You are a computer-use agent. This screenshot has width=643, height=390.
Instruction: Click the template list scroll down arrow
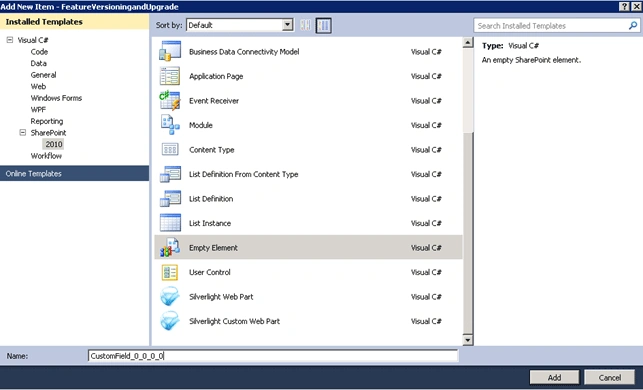(x=467, y=340)
